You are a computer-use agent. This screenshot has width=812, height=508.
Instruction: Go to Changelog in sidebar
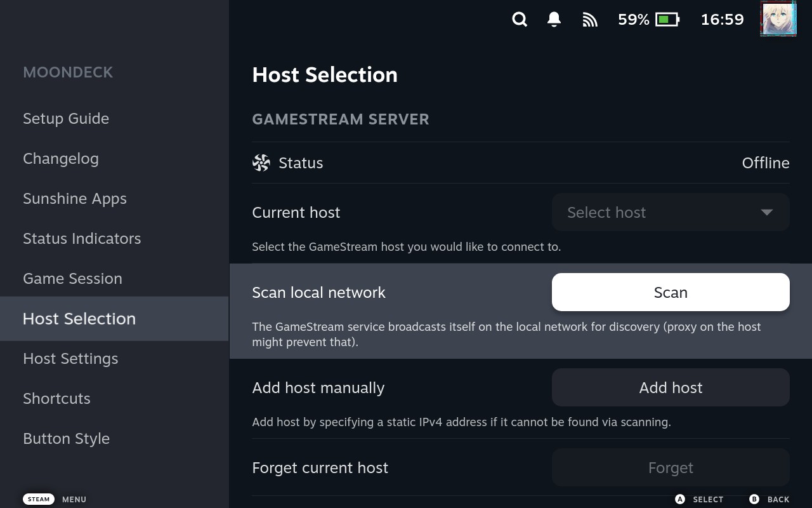point(61,159)
